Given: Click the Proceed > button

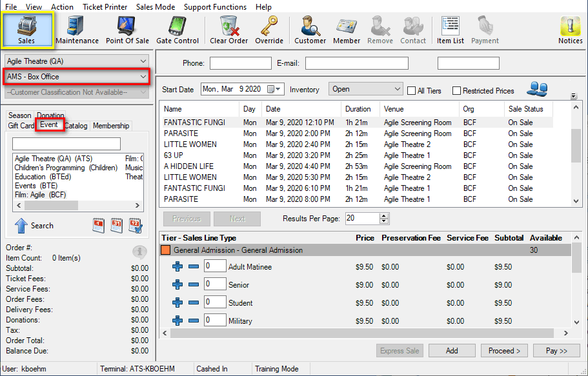Looking at the screenshot, I should tap(504, 350).
